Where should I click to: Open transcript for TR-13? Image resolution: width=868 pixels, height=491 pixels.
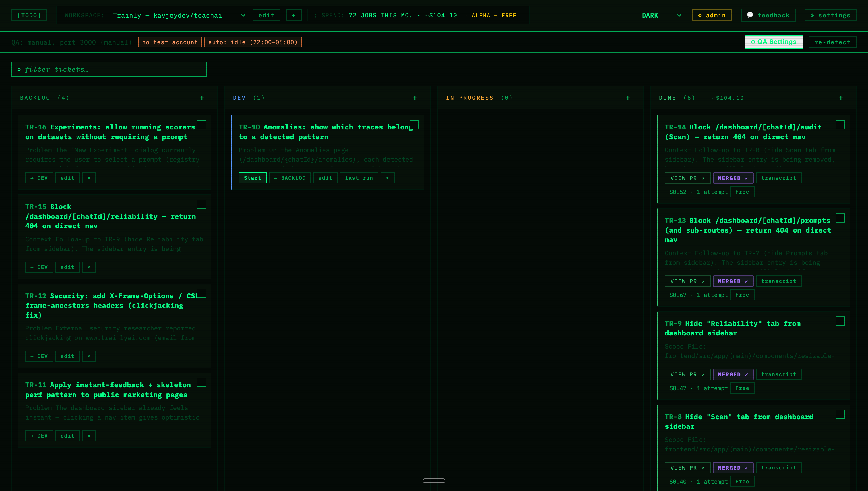[x=779, y=281]
